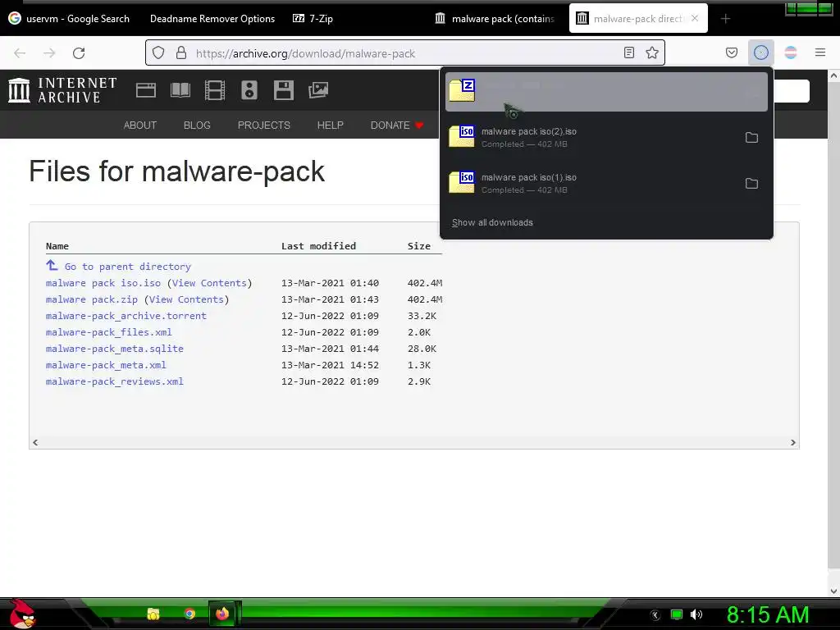
Task: Close the malware-pack directory tab
Action: pos(695,18)
